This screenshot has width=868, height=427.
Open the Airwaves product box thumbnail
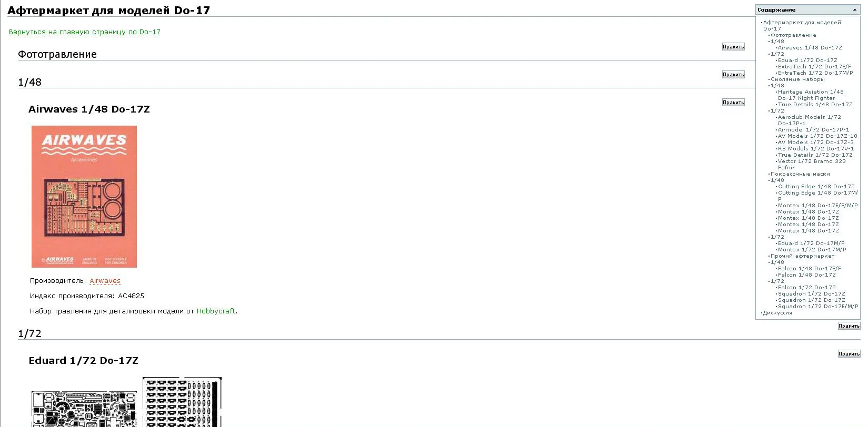84,197
